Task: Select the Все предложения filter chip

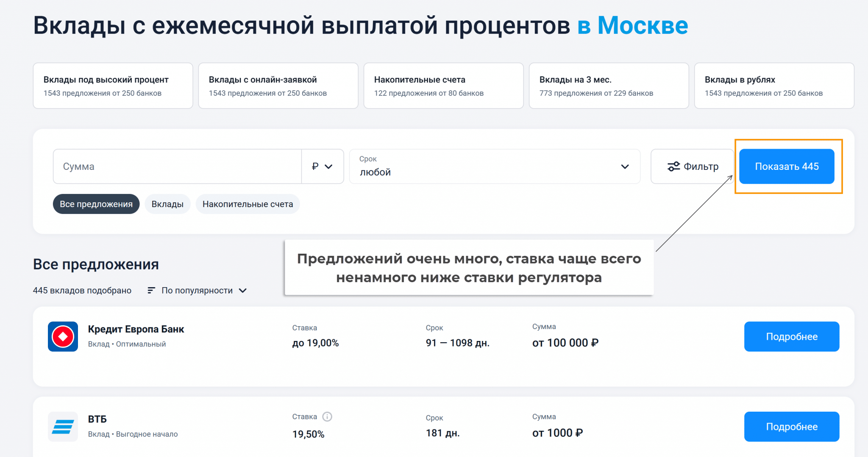Action: (x=96, y=204)
